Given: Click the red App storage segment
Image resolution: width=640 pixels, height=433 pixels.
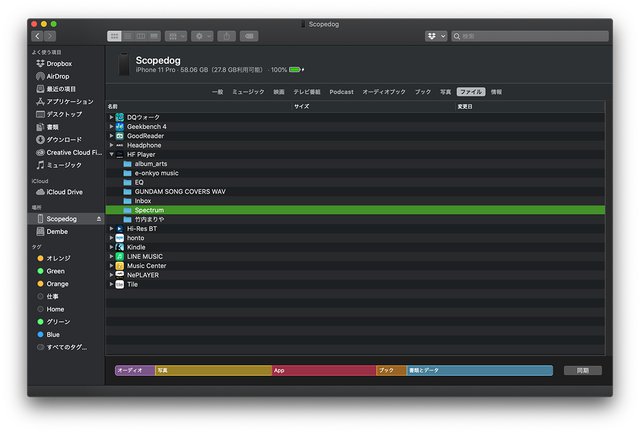Looking at the screenshot, I should (x=323, y=370).
